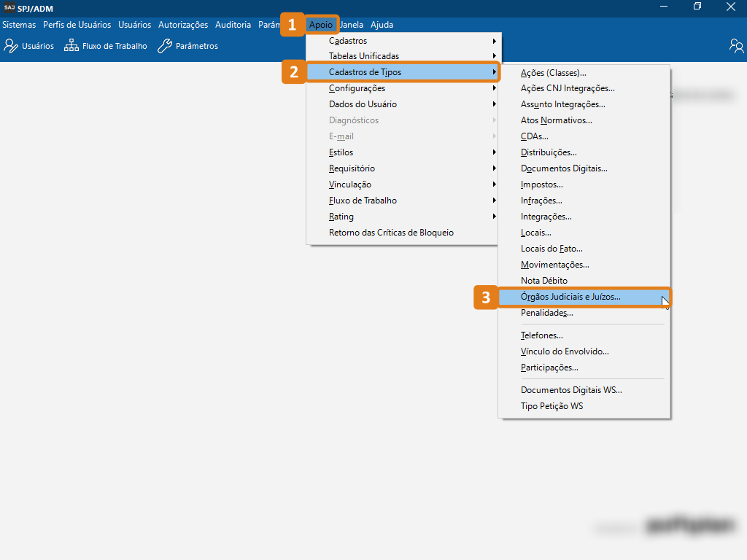The width and height of the screenshot is (747, 560).
Task: Choose Retorno das Críticas de Bloqueio
Action: (391, 233)
